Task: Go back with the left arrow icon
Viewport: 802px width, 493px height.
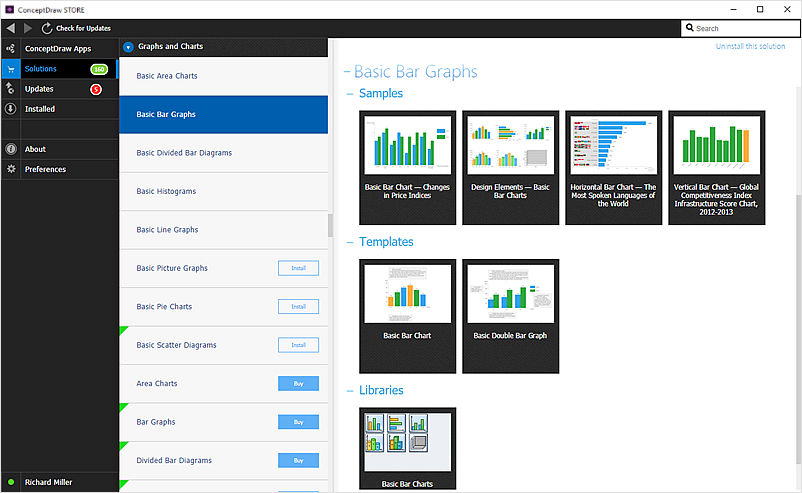Action: (x=11, y=28)
